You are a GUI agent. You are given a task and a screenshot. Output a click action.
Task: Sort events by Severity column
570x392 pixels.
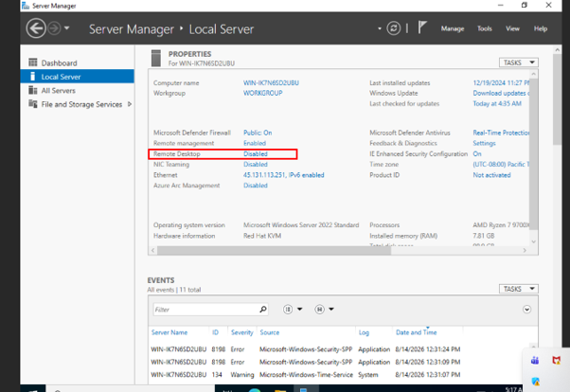241,332
